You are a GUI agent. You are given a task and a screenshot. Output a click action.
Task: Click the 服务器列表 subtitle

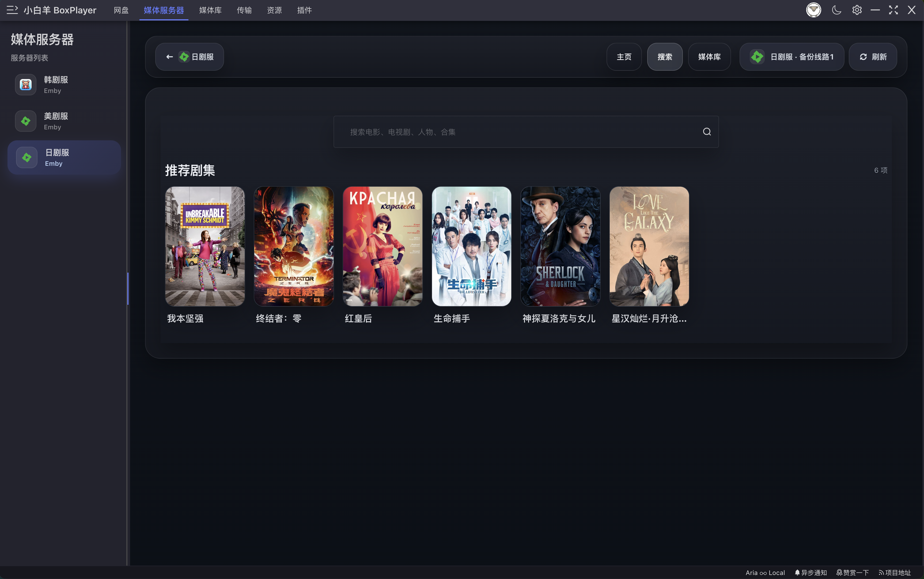[29, 58]
